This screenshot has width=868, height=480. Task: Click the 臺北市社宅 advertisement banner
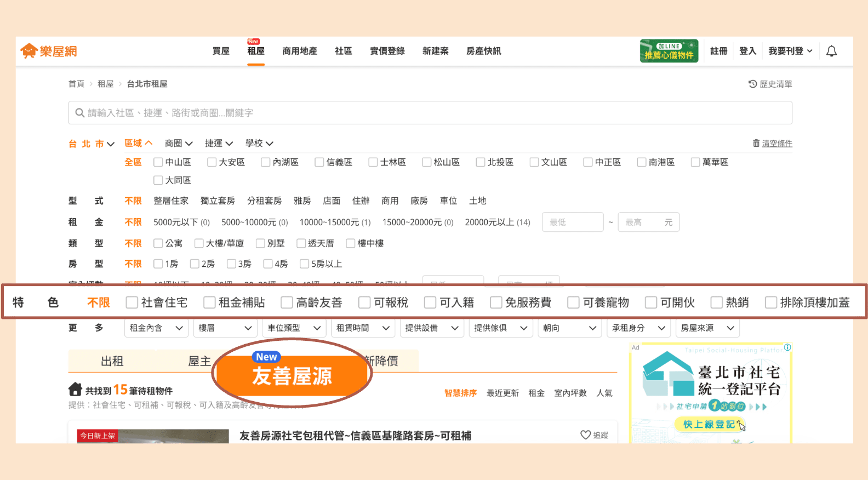click(x=711, y=393)
